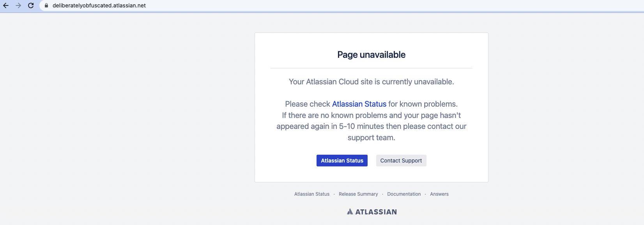Select the deliberatelyobfuscated.atlassian.net address bar
Image resolution: width=644 pixels, height=225 pixels.
99,5
